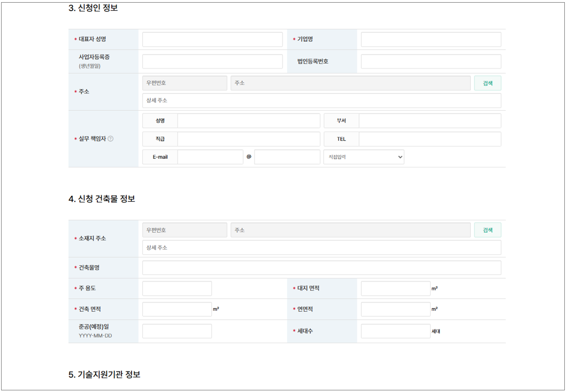Click the 실무 책임자 성명 input

[248, 121]
